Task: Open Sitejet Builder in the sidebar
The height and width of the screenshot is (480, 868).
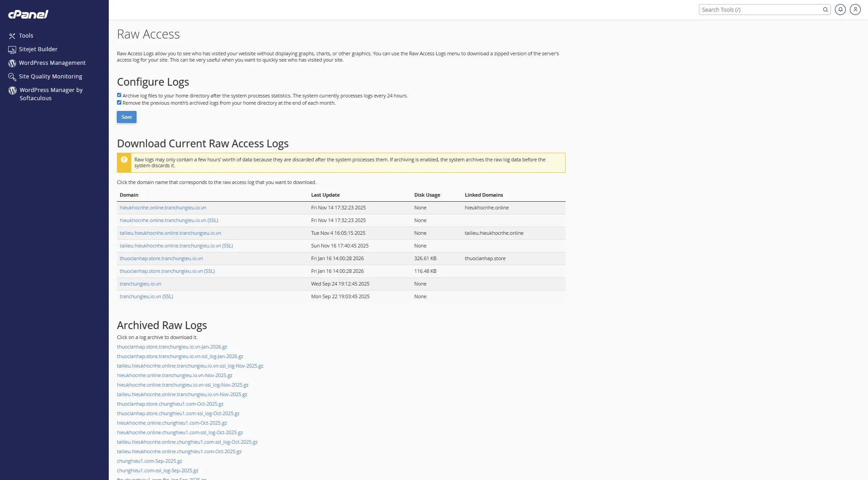Action: (x=38, y=49)
